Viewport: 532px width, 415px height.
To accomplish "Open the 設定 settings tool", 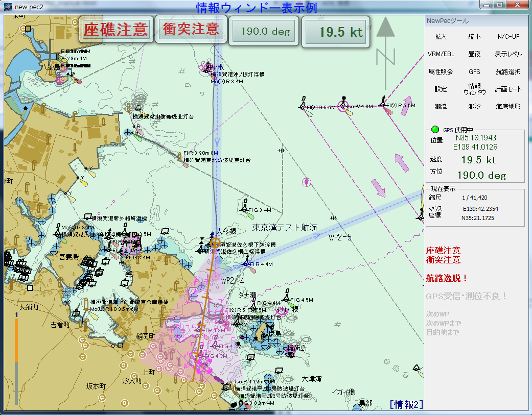I will pyautogui.click(x=441, y=89).
